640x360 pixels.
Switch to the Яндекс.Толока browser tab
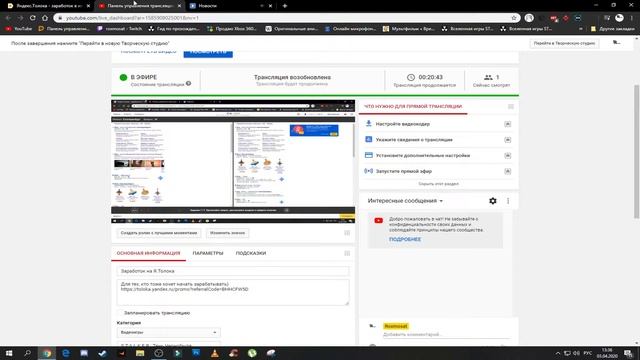48,6
